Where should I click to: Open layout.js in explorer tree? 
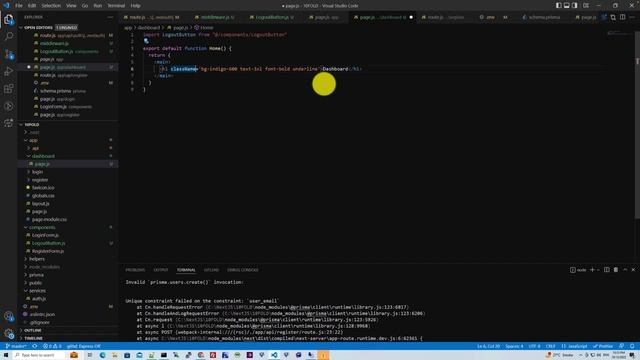40,204
